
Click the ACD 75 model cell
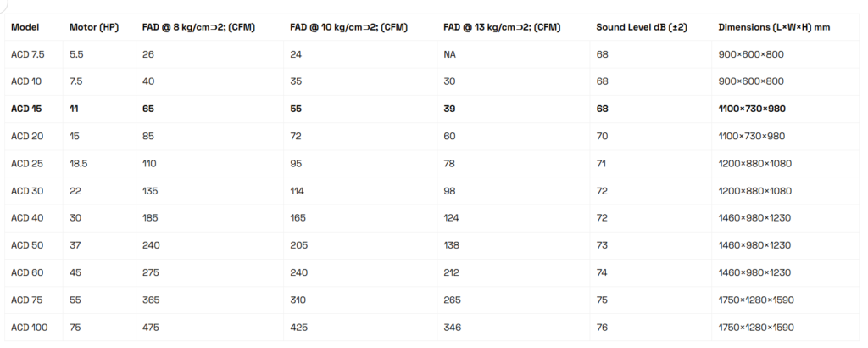click(x=25, y=300)
